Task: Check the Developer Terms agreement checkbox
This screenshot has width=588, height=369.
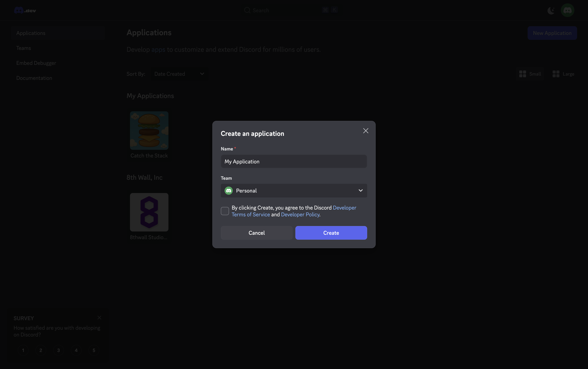Action: coord(225,211)
